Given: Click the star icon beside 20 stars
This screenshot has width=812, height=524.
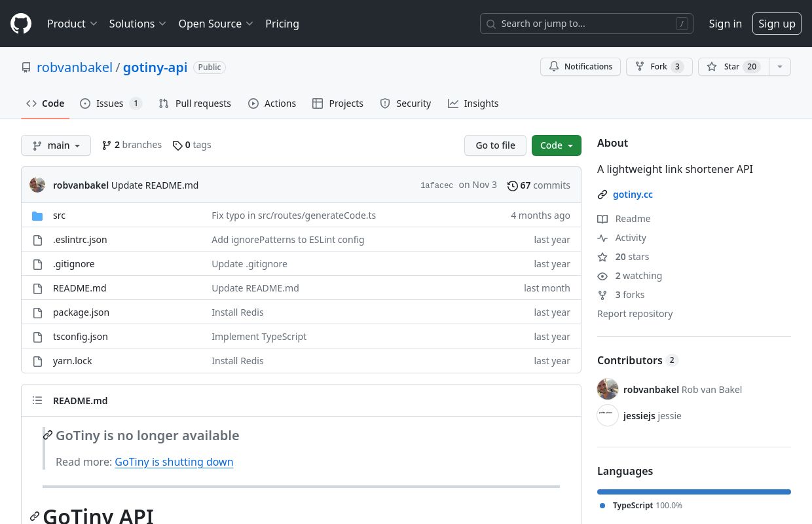Looking at the screenshot, I should click(602, 257).
